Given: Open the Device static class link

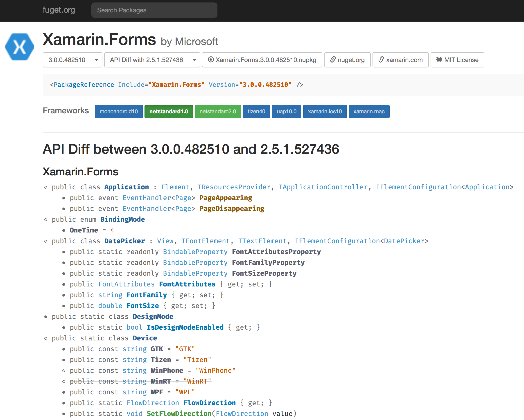Looking at the screenshot, I should tap(145, 338).
